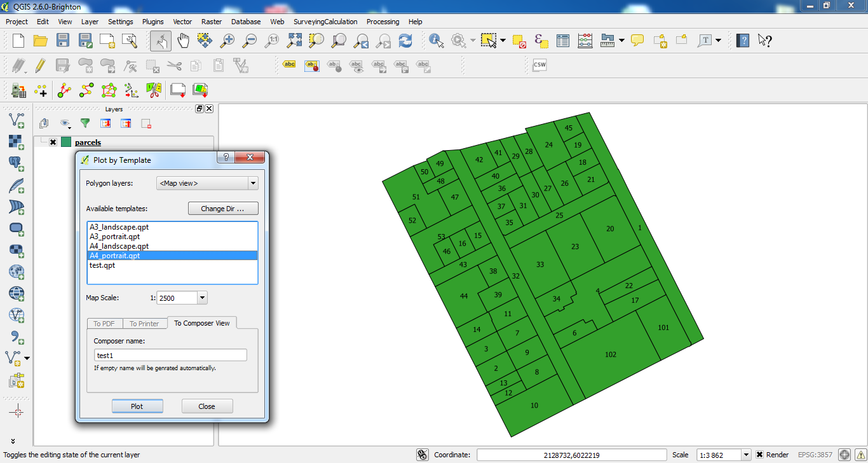Click the Open Project folder icon

[x=41, y=41]
